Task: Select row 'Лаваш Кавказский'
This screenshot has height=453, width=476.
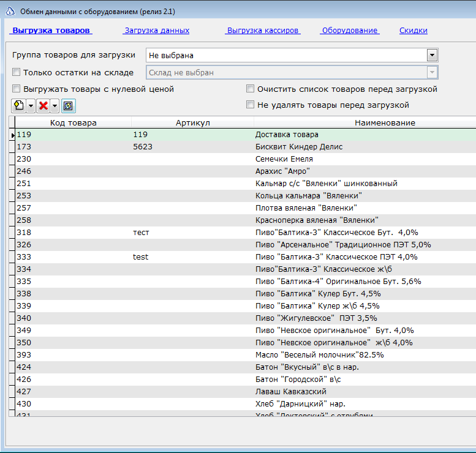Action: [x=245, y=391]
